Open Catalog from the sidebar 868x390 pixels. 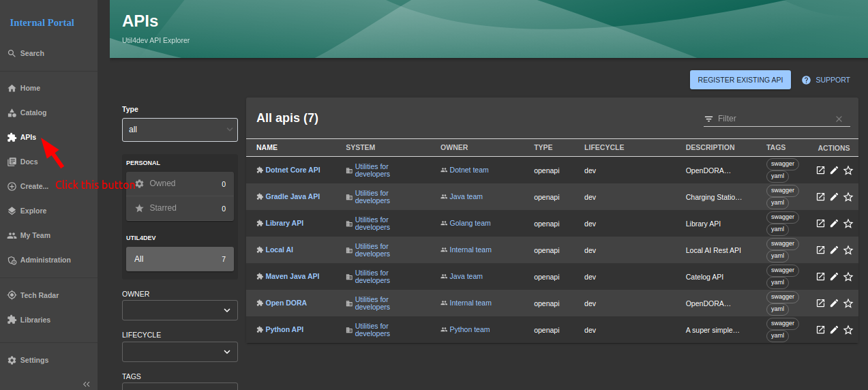[x=33, y=112]
